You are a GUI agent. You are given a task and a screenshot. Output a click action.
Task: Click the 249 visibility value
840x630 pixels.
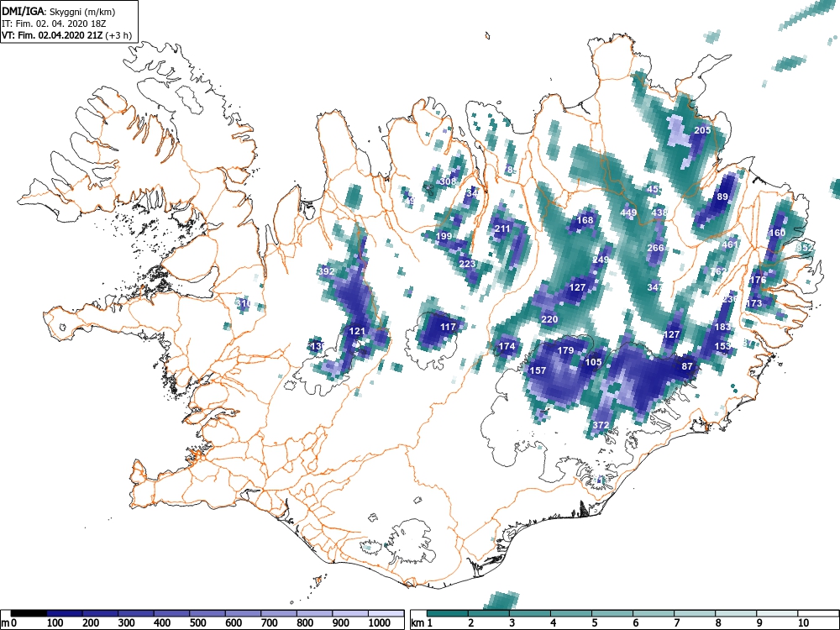[601, 260]
